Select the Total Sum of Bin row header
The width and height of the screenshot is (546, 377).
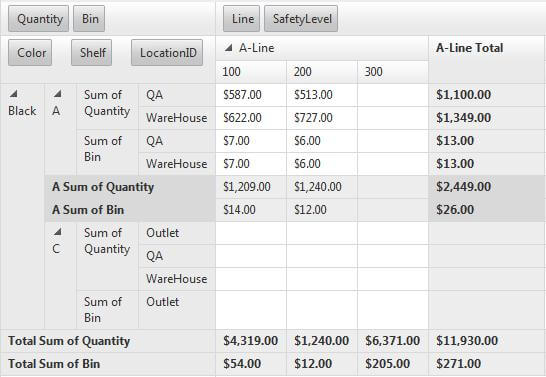pyautogui.click(x=108, y=364)
